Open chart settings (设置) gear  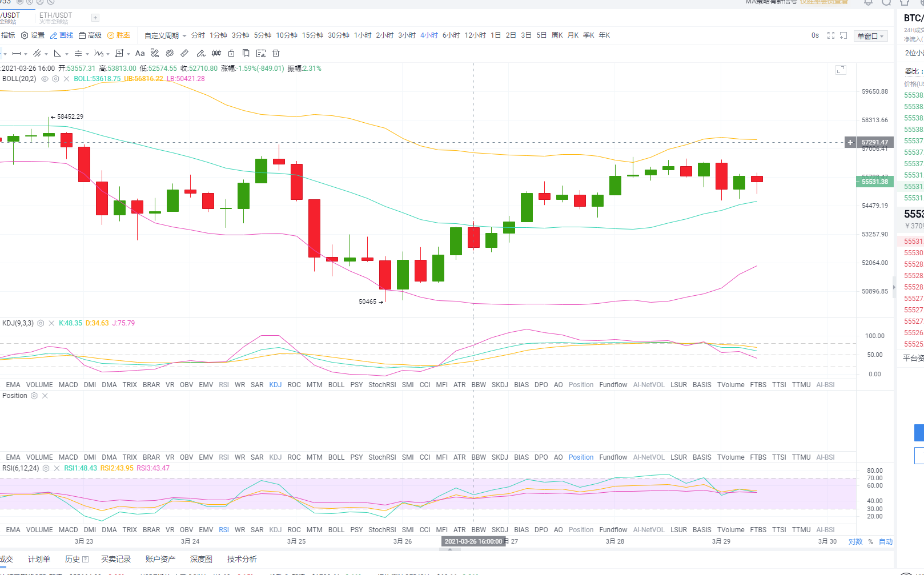point(33,35)
